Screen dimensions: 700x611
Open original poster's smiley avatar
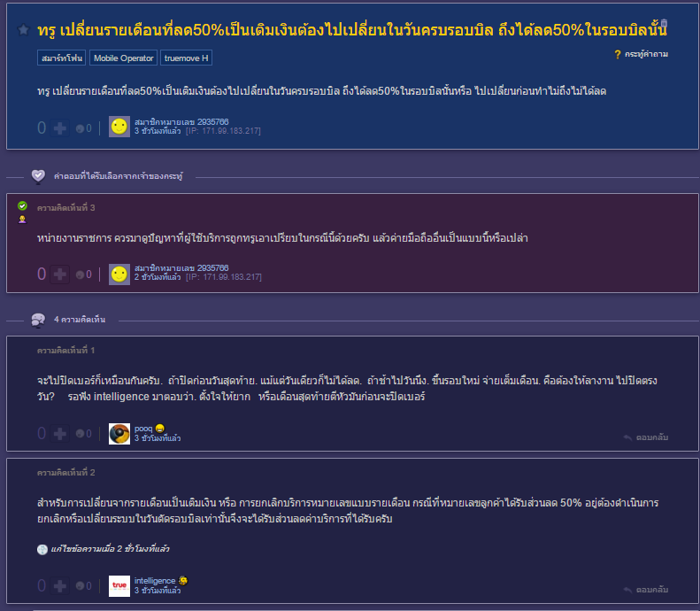click(119, 127)
